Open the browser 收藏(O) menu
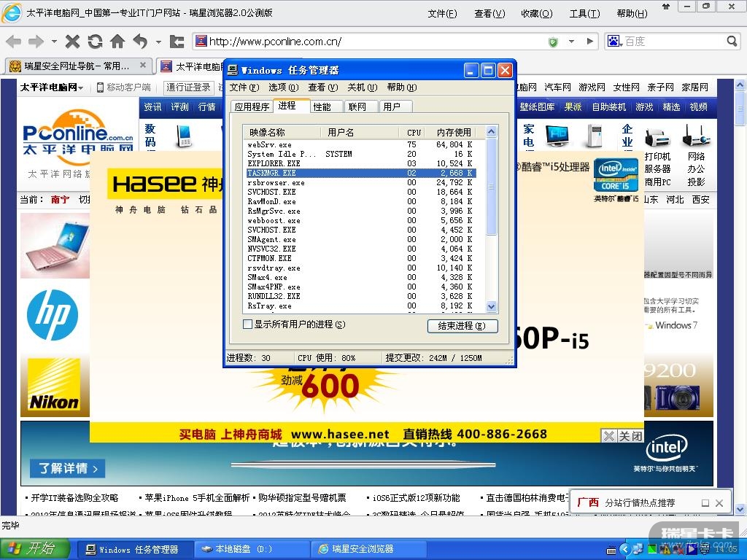The width and height of the screenshot is (747, 560). (537, 14)
